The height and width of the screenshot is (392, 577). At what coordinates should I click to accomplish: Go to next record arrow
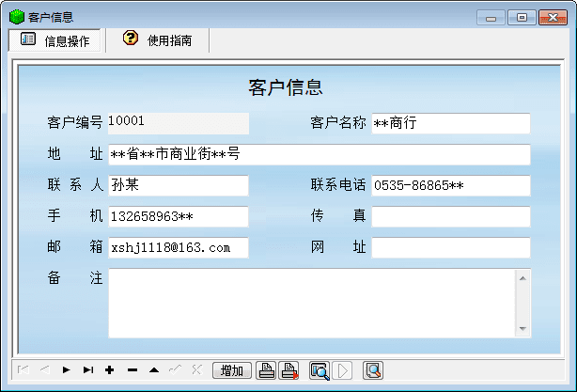click(x=67, y=370)
